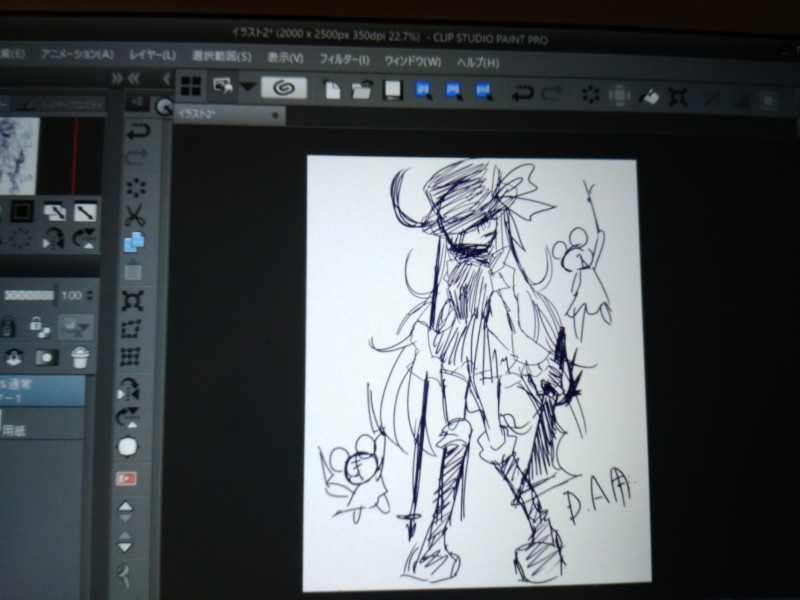
Task: Click the black square icon in navigator panel
Action: coord(22,211)
